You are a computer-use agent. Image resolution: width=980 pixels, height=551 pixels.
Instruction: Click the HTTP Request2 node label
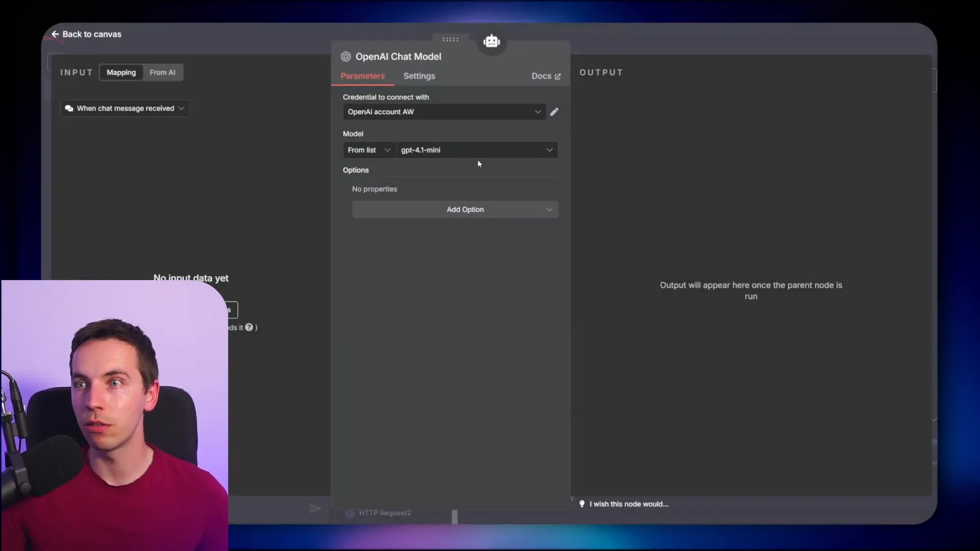385,513
